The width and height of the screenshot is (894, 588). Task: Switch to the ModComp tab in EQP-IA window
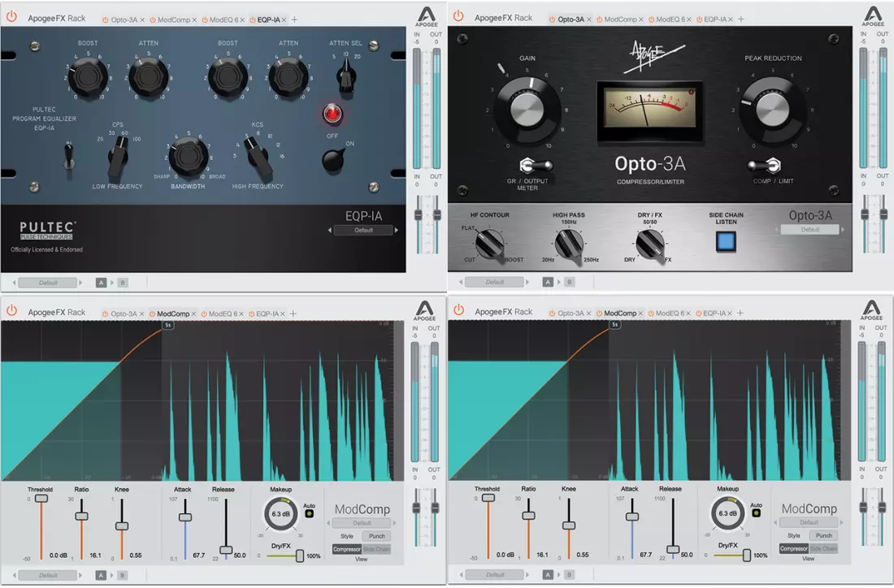(174, 20)
